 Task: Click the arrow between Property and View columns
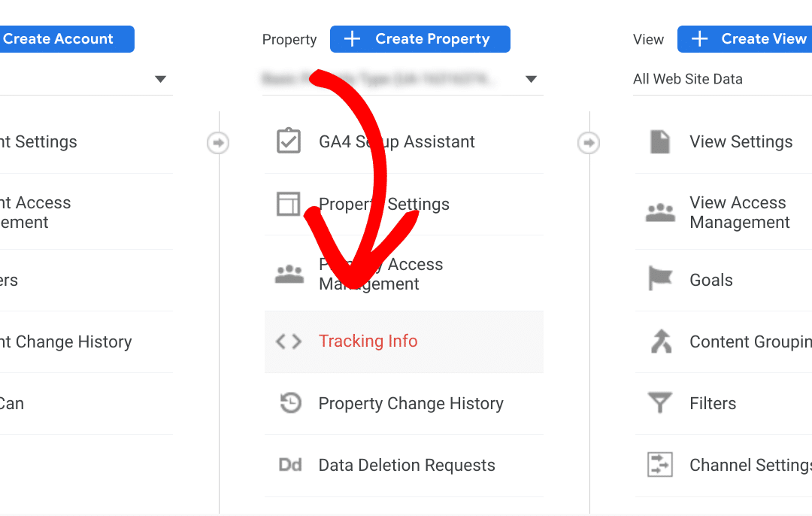pyautogui.click(x=589, y=142)
